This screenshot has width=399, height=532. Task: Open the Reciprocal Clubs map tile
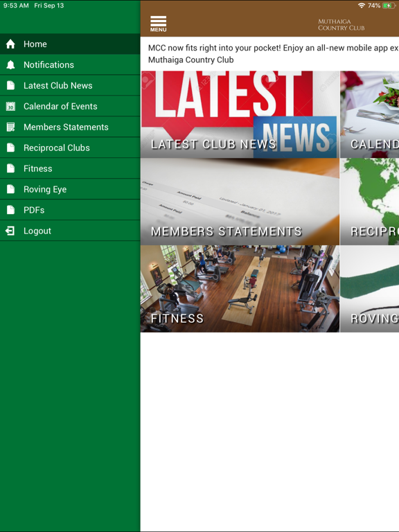(369, 202)
